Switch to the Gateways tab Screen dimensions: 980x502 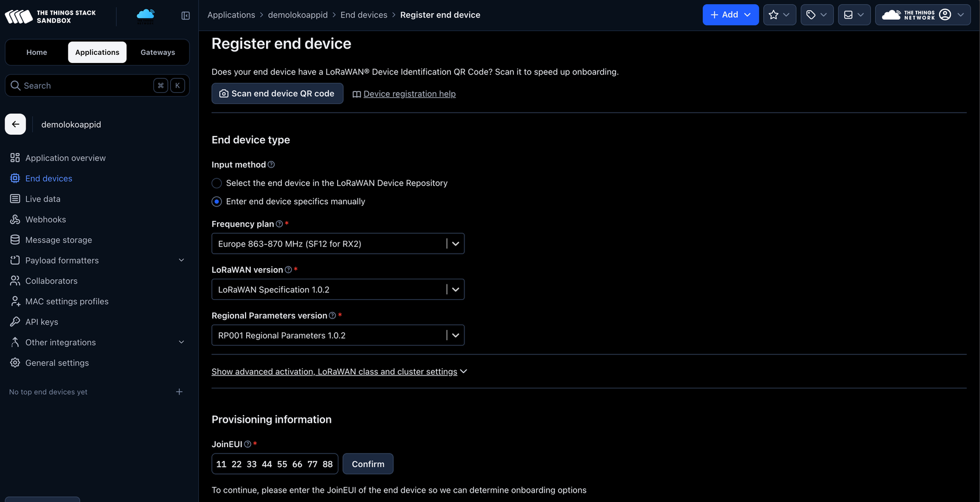point(157,52)
